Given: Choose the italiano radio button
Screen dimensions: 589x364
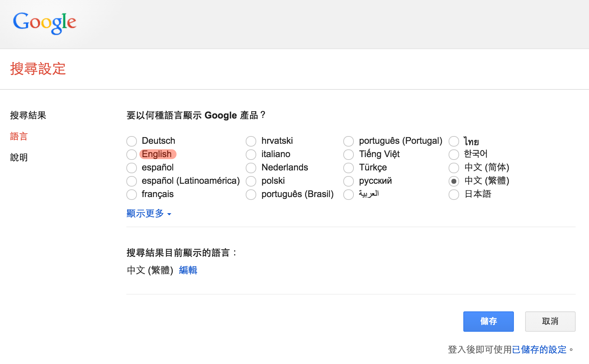Looking at the screenshot, I should click(x=251, y=155).
